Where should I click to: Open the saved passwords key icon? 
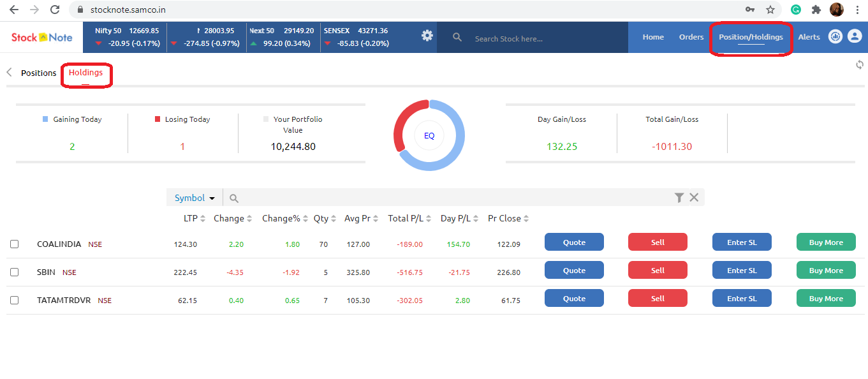tap(750, 10)
